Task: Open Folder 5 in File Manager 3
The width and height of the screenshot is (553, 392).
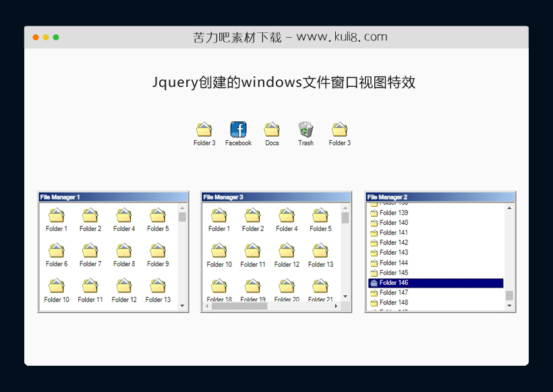Action: (320, 216)
